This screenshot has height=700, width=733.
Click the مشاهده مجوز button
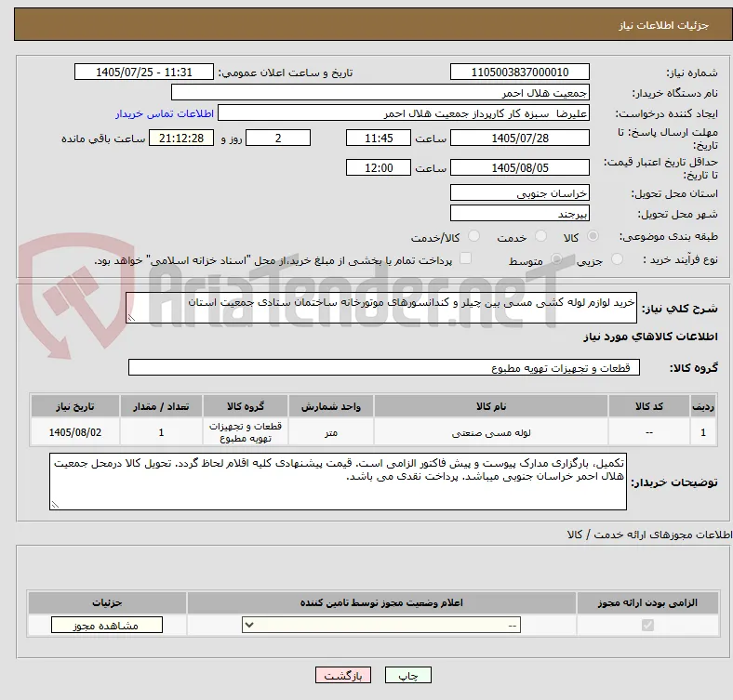[x=107, y=626]
